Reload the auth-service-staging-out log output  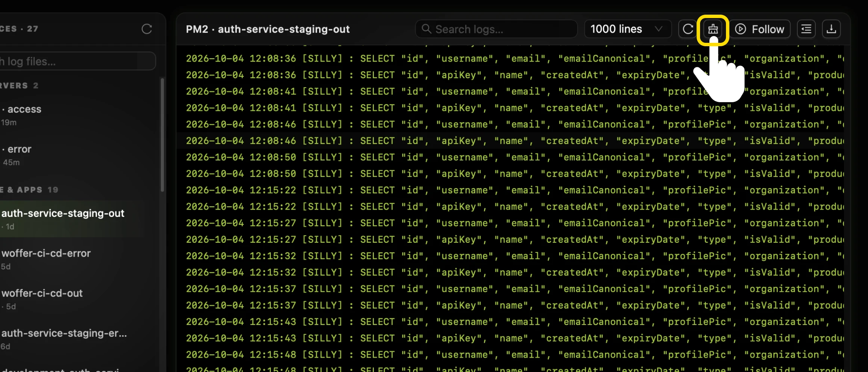(x=688, y=29)
